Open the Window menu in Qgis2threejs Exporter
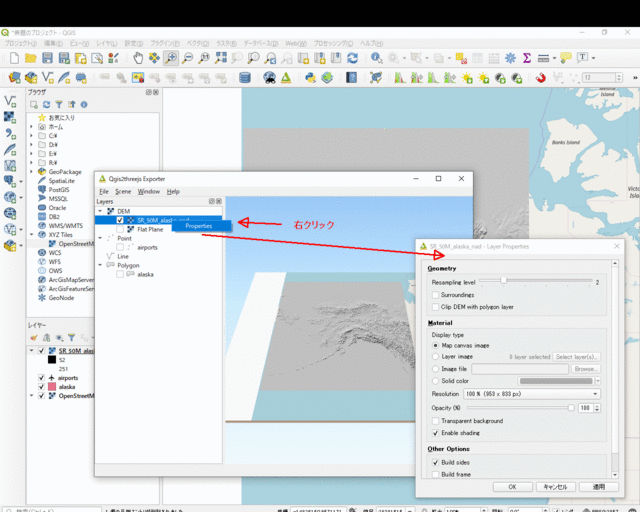The height and width of the screenshot is (512, 640). [x=149, y=191]
